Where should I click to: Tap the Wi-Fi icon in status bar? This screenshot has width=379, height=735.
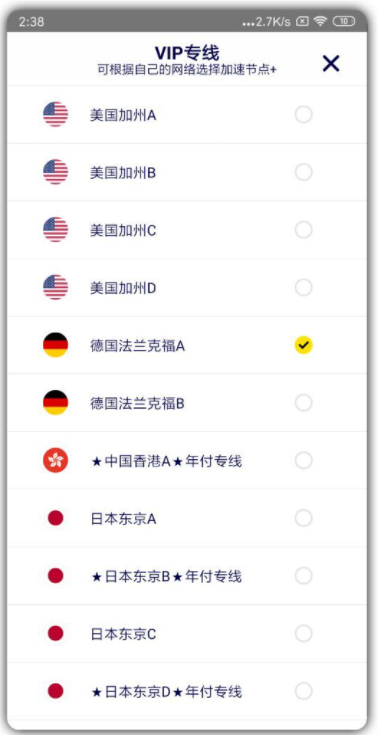[x=320, y=21]
